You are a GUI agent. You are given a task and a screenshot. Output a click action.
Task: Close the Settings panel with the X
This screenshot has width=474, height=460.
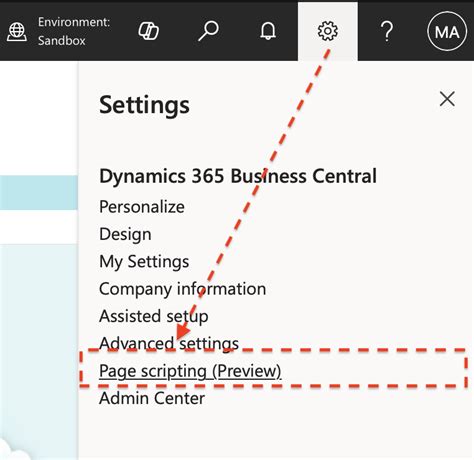[x=447, y=99]
